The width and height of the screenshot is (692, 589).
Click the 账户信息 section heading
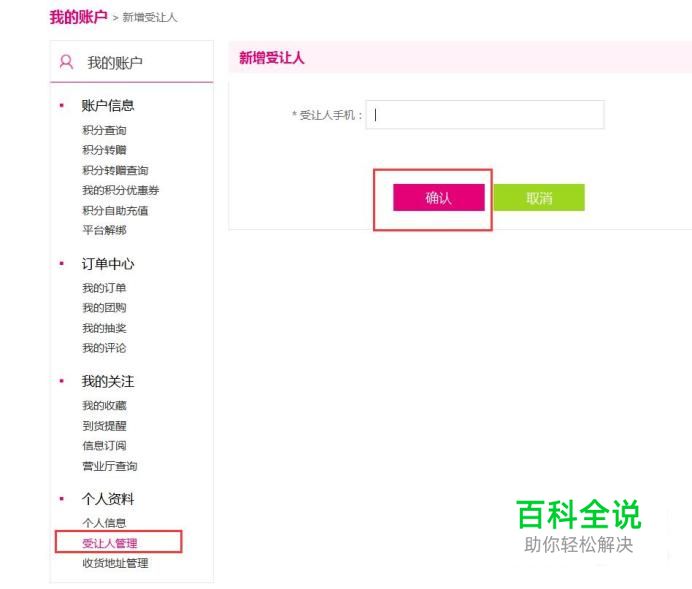click(x=108, y=105)
